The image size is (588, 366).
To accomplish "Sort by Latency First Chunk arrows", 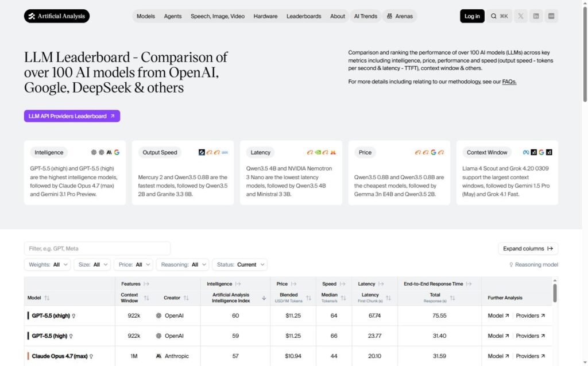I will (389, 298).
